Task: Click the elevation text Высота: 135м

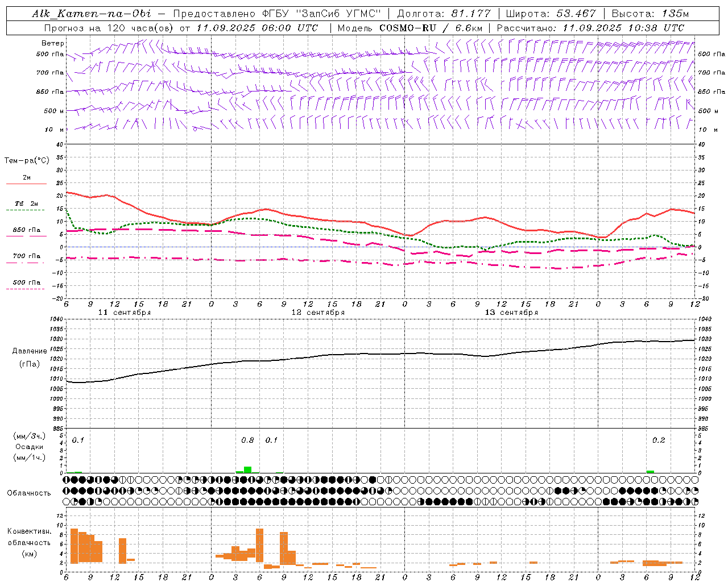Action: (649, 14)
